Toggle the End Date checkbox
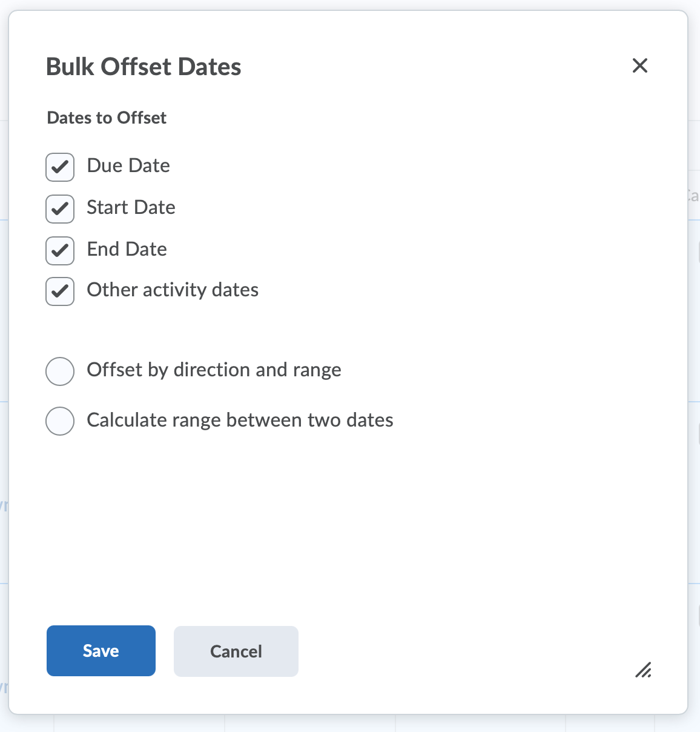Viewport: 700px width, 732px height. click(60, 251)
